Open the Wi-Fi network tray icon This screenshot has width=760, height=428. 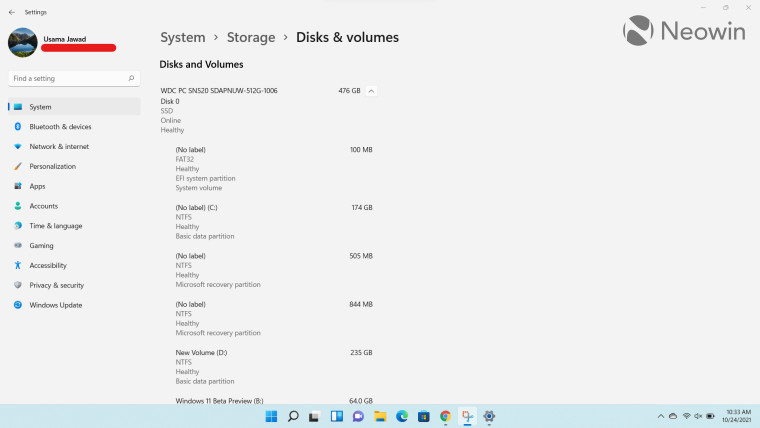pos(686,416)
